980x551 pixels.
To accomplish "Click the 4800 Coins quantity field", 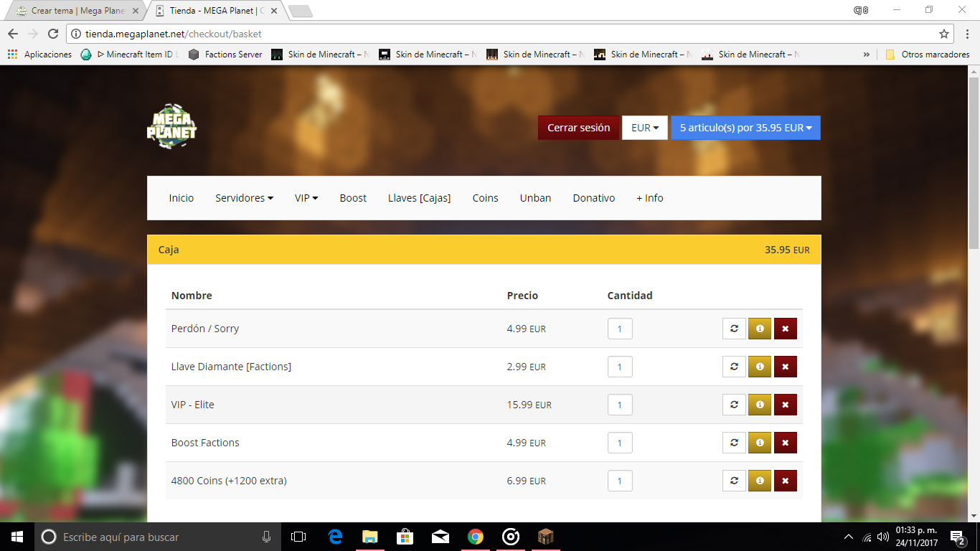I will [x=620, y=481].
